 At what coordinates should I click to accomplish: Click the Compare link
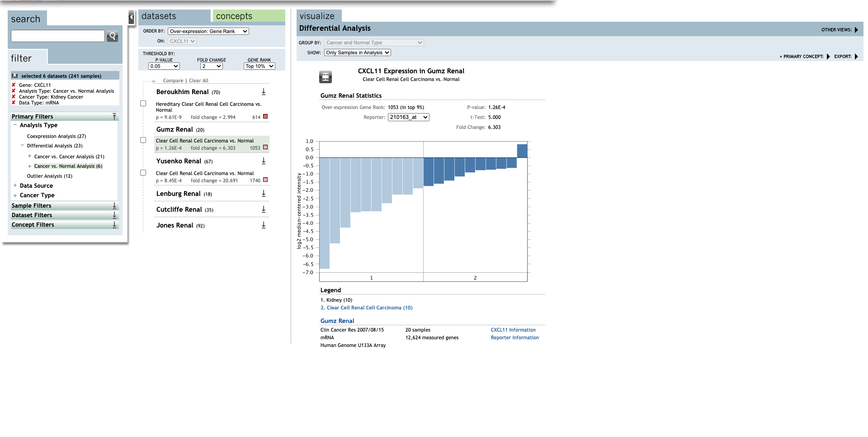click(x=173, y=81)
